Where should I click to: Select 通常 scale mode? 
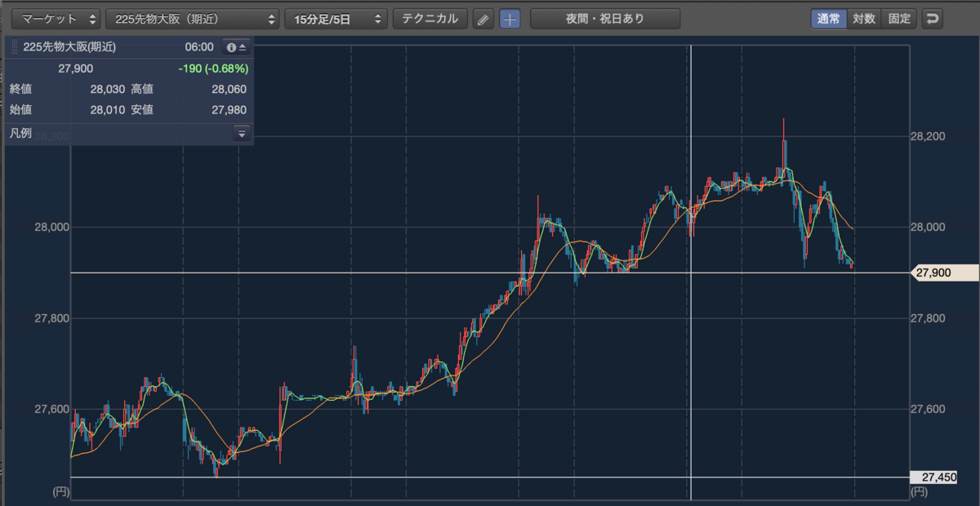pos(828,19)
